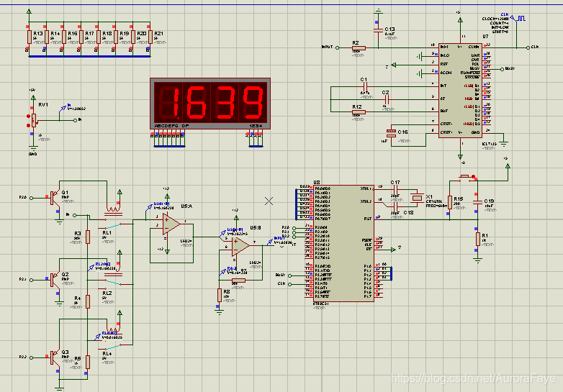Click the U8 microcontroller chip body
563x392 pixels.
pos(343,243)
